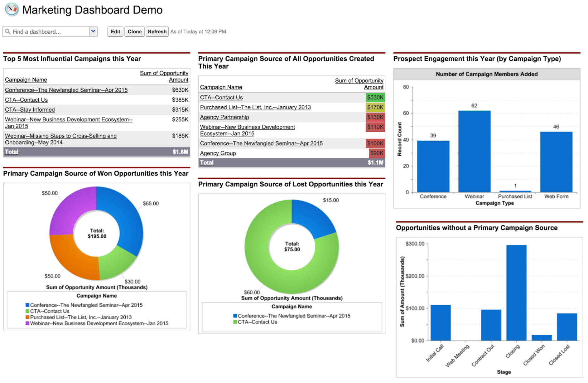The height and width of the screenshot is (383, 588).
Task: Click the yellow $170K amount cell
Action: coord(375,107)
